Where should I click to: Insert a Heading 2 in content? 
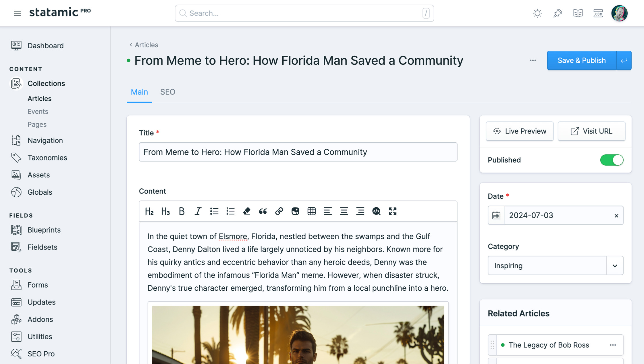[x=149, y=211]
